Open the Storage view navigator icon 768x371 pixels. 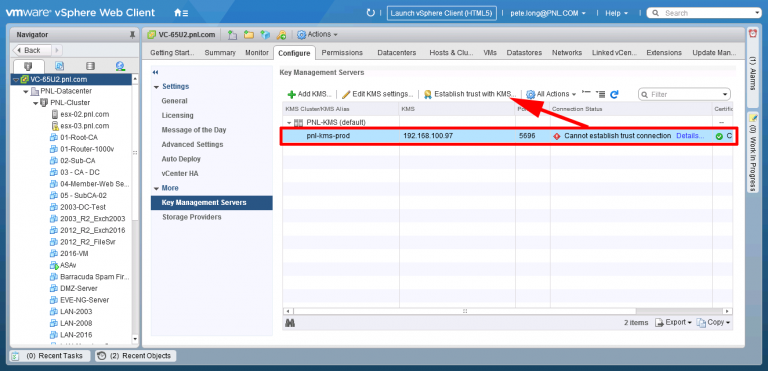(90, 66)
